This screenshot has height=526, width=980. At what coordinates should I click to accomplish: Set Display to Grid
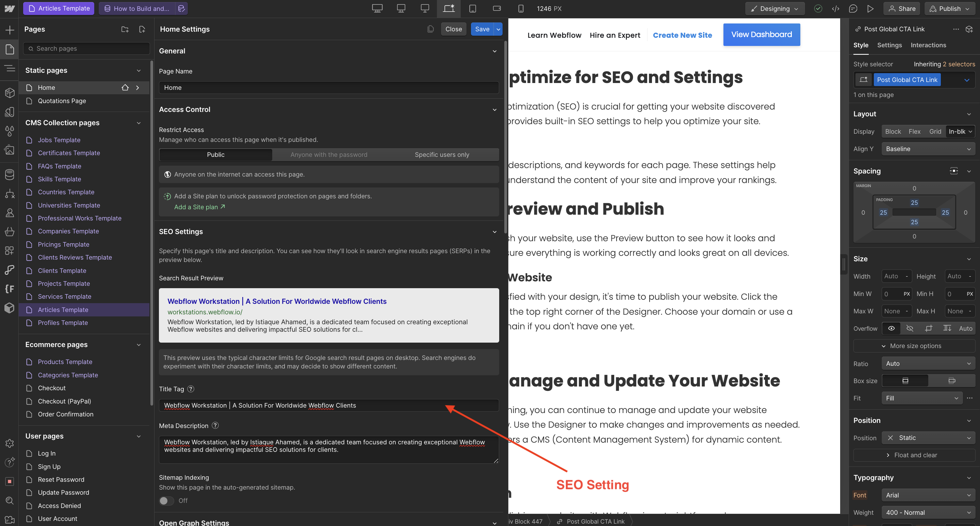[x=935, y=131]
